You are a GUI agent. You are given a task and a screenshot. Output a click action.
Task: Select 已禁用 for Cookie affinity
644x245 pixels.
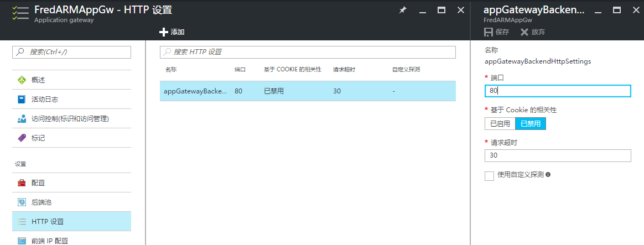click(530, 124)
